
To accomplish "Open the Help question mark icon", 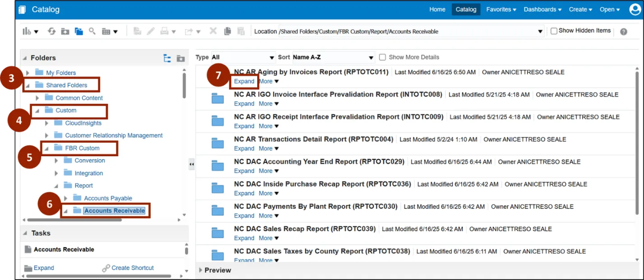I will pos(624,32).
